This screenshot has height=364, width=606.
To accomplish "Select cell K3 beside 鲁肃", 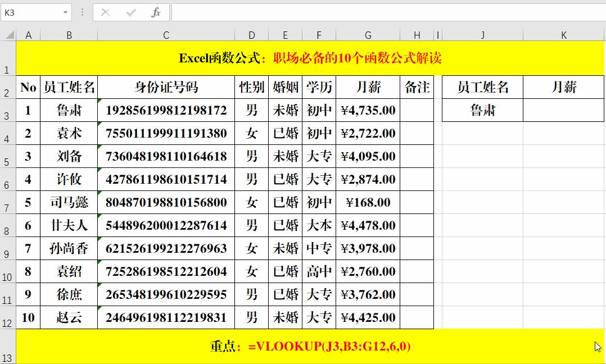I will coord(563,110).
